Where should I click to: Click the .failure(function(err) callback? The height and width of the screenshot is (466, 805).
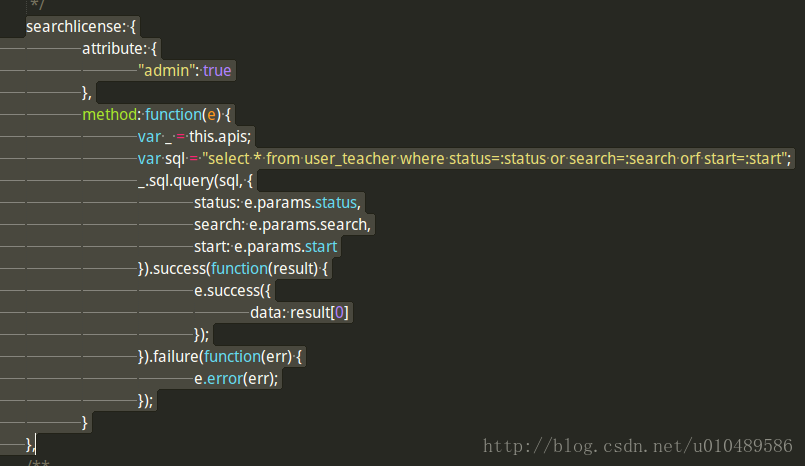click(220, 357)
